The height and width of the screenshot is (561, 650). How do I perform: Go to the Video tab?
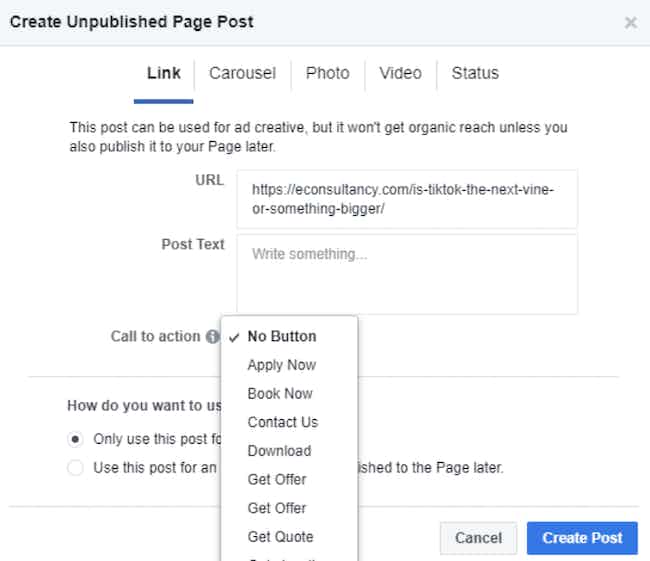pos(400,73)
